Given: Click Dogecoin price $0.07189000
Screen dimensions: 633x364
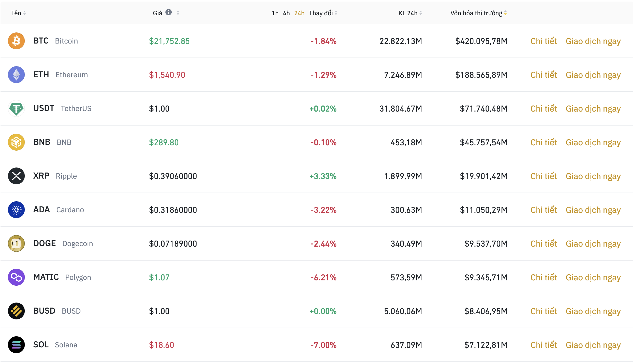Looking at the screenshot, I should click(173, 244).
